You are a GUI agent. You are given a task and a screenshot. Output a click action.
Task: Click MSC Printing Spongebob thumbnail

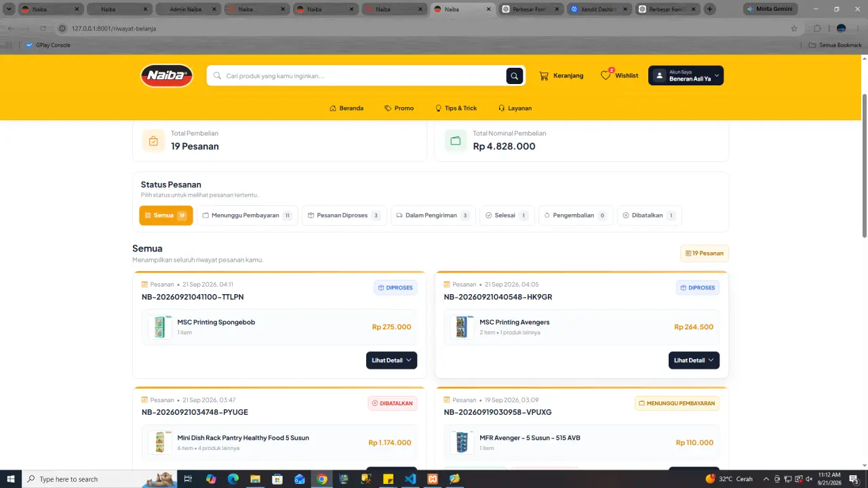(x=160, y=327)
